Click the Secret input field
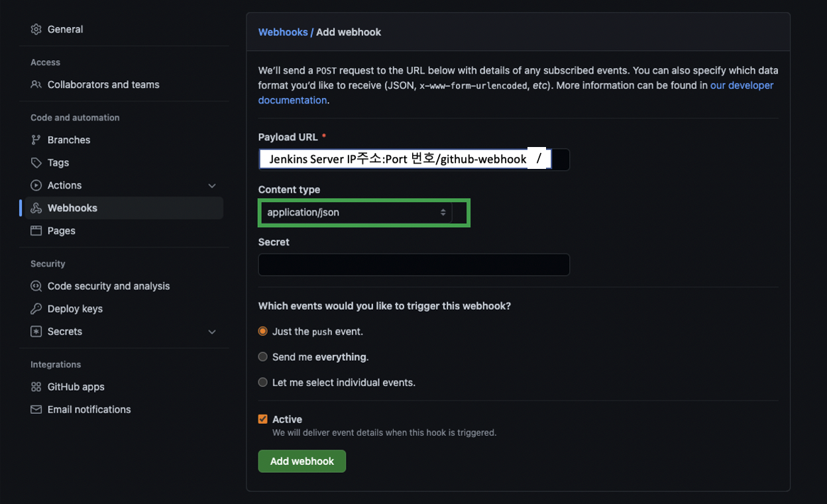This screenshot has height=504, width=827. (x=413, y=265)
